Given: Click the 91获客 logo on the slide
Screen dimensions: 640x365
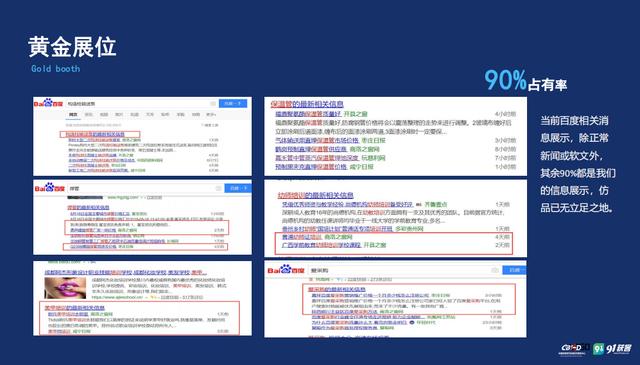Looking at the screenshot, I should pos(613,349).
